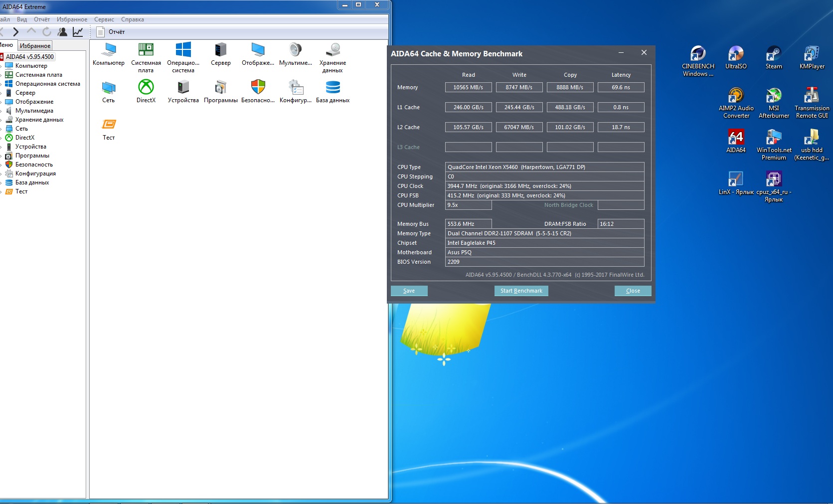Screen dimensions: 833x504
Task: Select the MSI Afterburner desktop shortcut
Action: pyautogui.click(x=774, y=103)
